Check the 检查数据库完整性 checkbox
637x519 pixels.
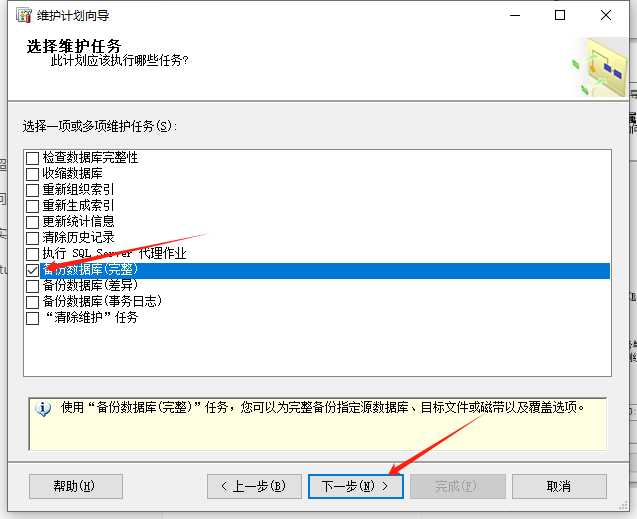pyautogui.click(x=32, y=158)
